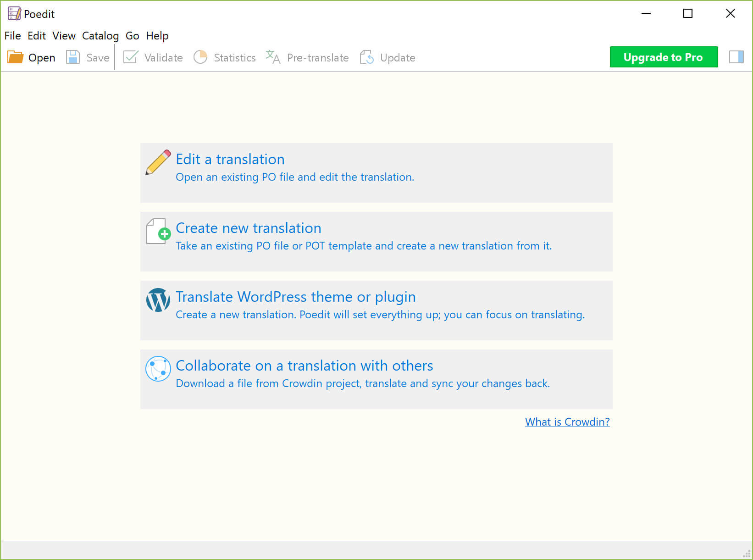Open the View menu

(x=64, y=36)
